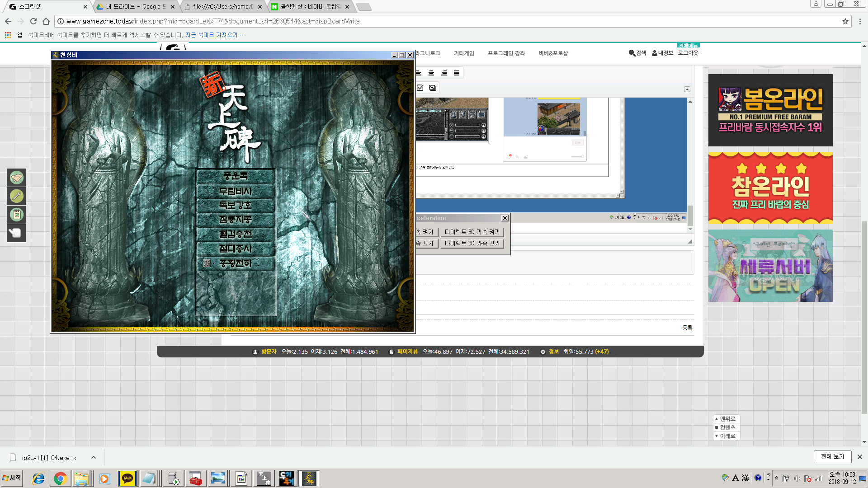This screenshot has width=868, height=488.
Task: Apply center text alignment in editor
Action: click(x=431, y=73)
